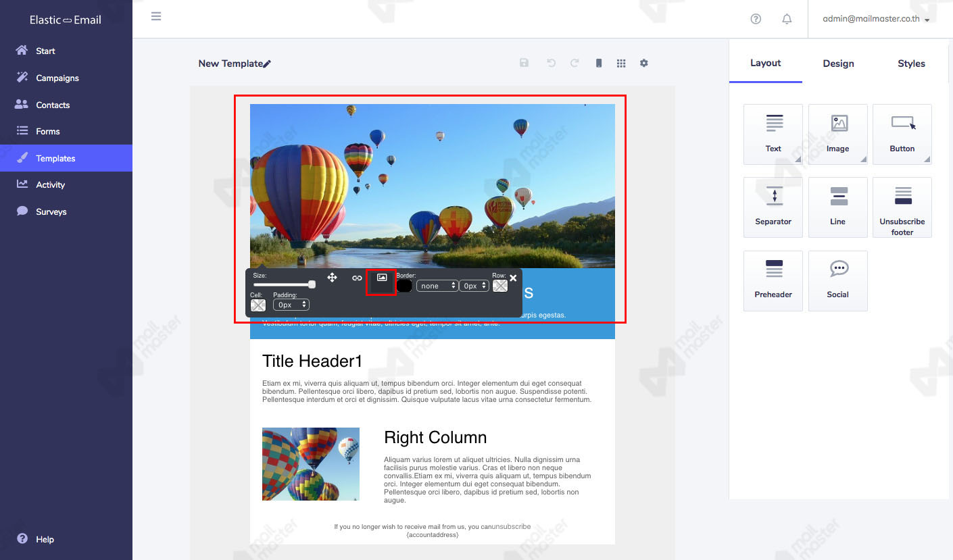Open the help question mark icon in header
The height and width of the screenshot is (560, 953).
756,19
